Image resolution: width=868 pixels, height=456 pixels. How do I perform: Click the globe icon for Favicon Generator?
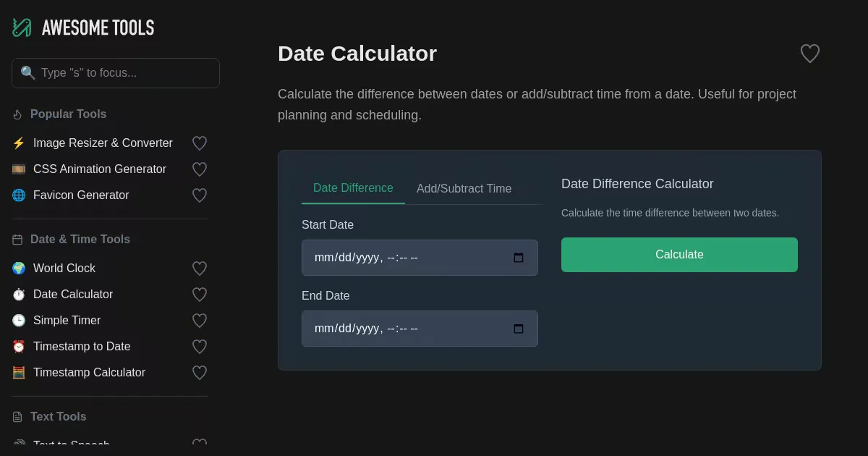click(x=19, y=195)
